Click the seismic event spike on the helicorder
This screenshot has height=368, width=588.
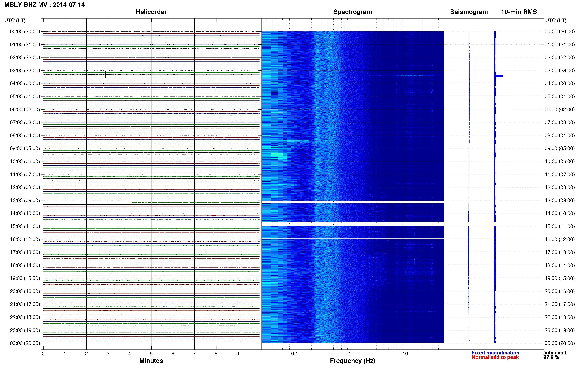coord(105,74)
